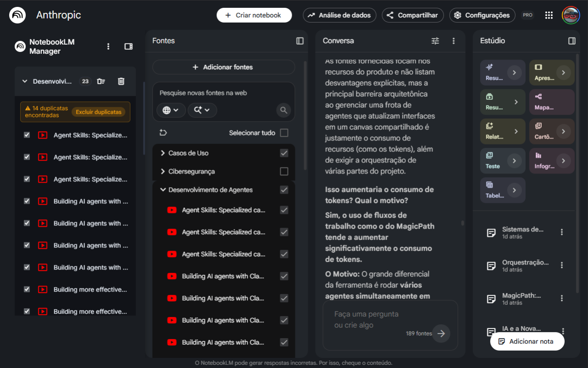Open the user profile avatar
Screen dimensions: 588x368
pyautogui.click(x=571, y=15)
